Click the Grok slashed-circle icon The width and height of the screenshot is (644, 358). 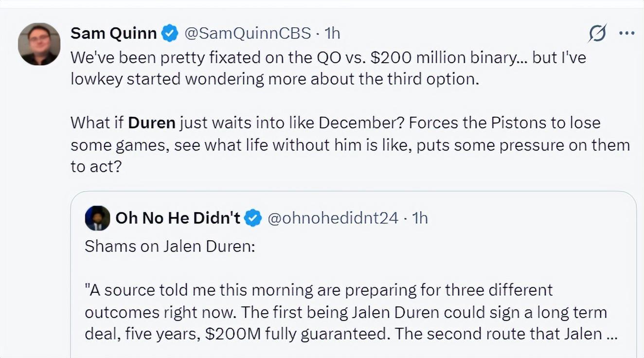pos(597,34)
